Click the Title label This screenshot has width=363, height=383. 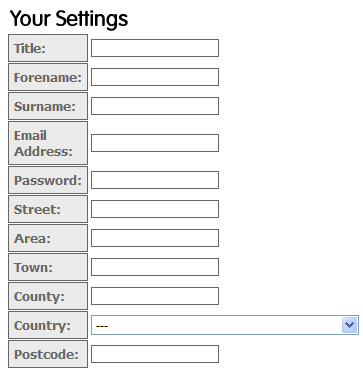[30, 48]
